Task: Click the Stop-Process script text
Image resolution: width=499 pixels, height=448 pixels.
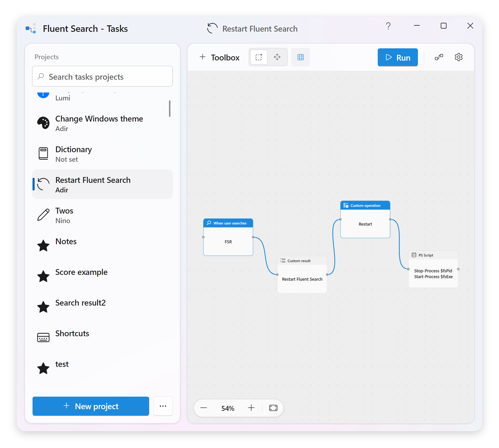Action: tap(433, 271)
